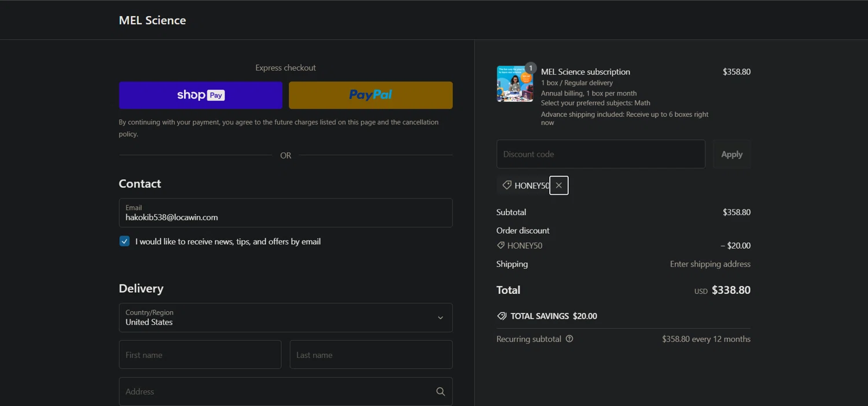Image resolution: width=868 pixels, height=406 pixels.
Task: Click the quantity badge on product image
Action: 530,68
